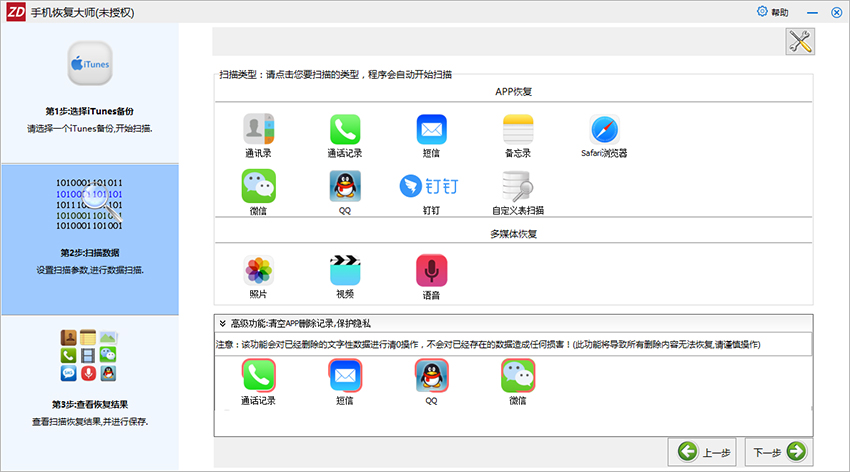Image resolution: width=850 pixels, height=472 pixels.
Task: Select the 第2步:扫描数据 step
Action: click(89, 253)
